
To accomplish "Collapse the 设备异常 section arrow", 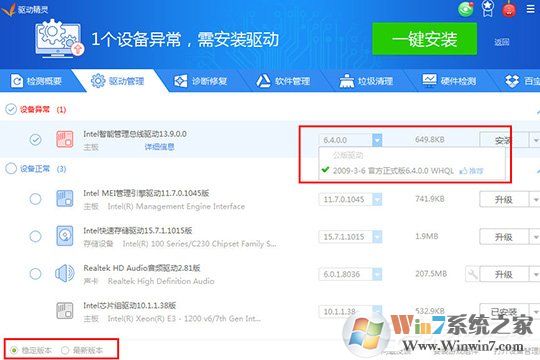I will [538, 112].
